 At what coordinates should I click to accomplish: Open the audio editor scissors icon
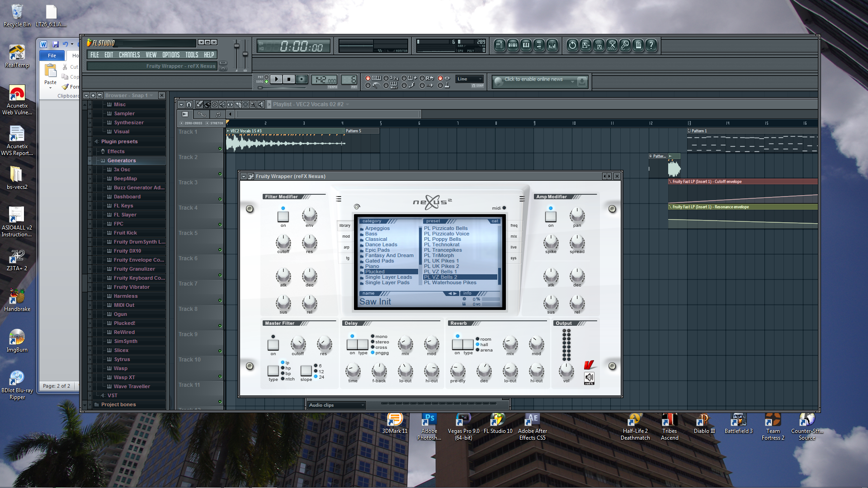[x=612, y=45]
